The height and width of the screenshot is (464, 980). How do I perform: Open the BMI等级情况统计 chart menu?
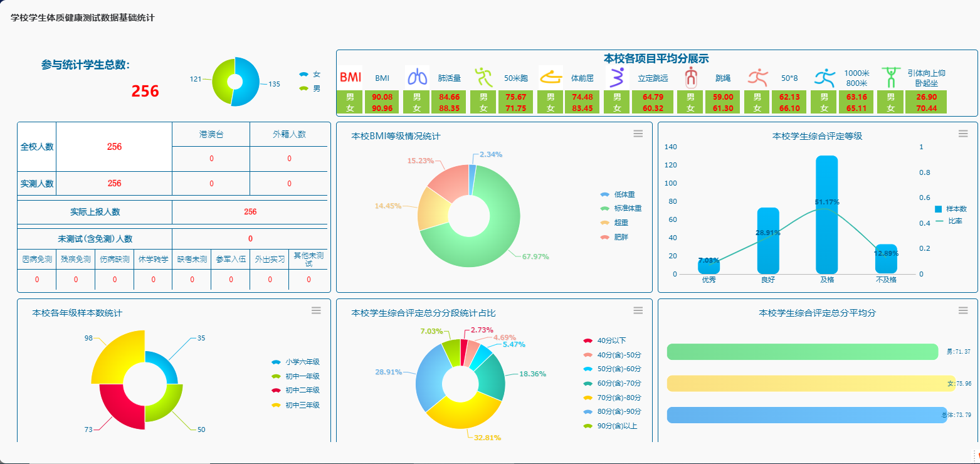pos(638,134)
